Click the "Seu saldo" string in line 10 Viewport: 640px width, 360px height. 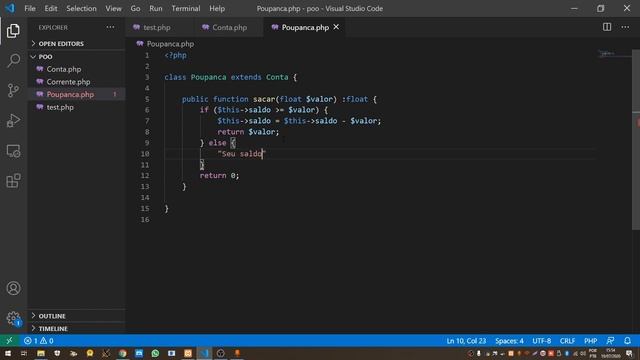pyautogui.click(x=242, y=153)
